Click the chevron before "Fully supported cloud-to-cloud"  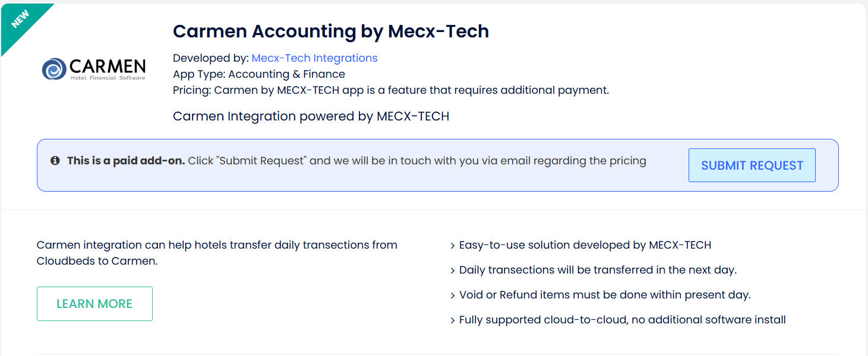(453, 320)
